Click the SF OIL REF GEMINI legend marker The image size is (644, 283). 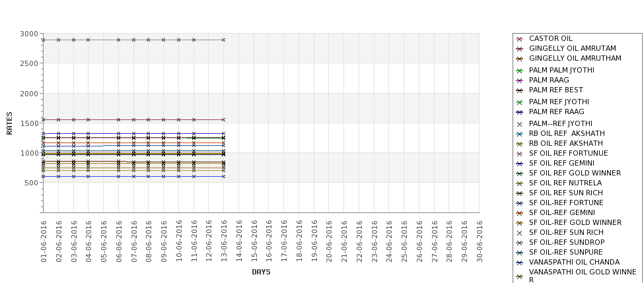point(519,163)
